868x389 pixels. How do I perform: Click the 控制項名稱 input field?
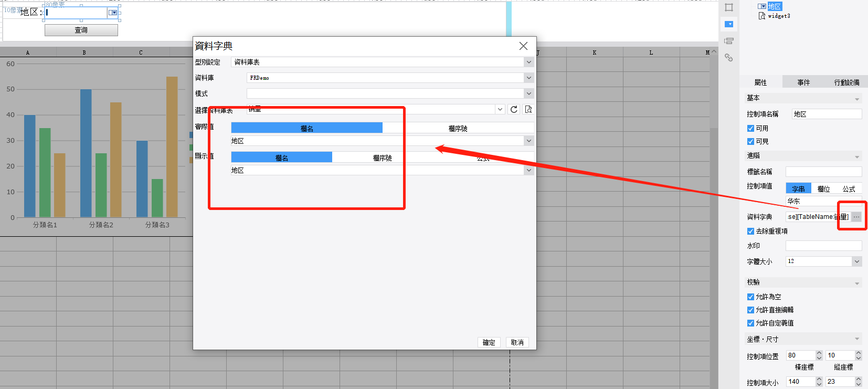827,114
